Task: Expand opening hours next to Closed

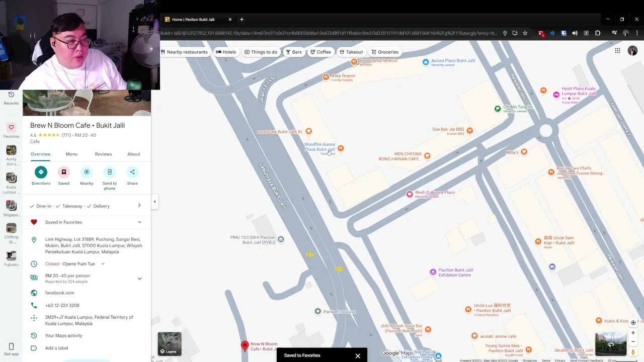Action: [x=103, y=264]
